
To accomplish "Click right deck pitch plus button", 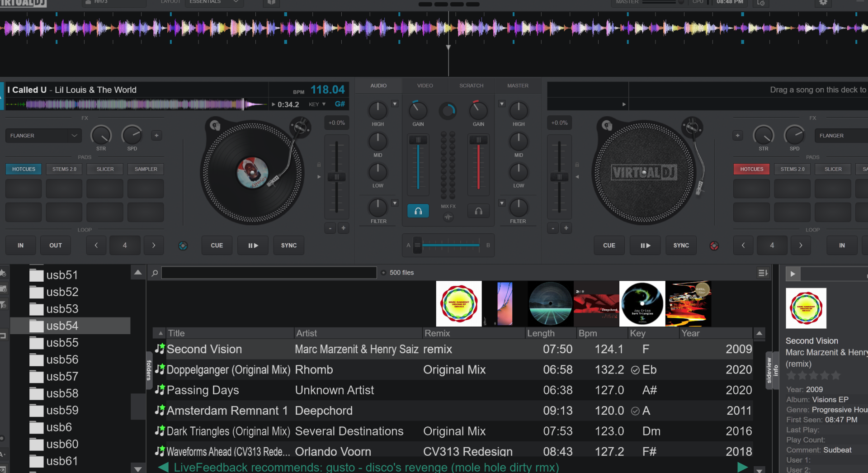I will [566, 228].
